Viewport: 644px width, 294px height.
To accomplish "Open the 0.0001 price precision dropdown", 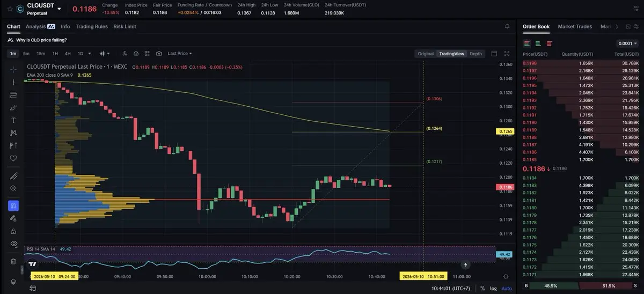I will coord(628,43).
